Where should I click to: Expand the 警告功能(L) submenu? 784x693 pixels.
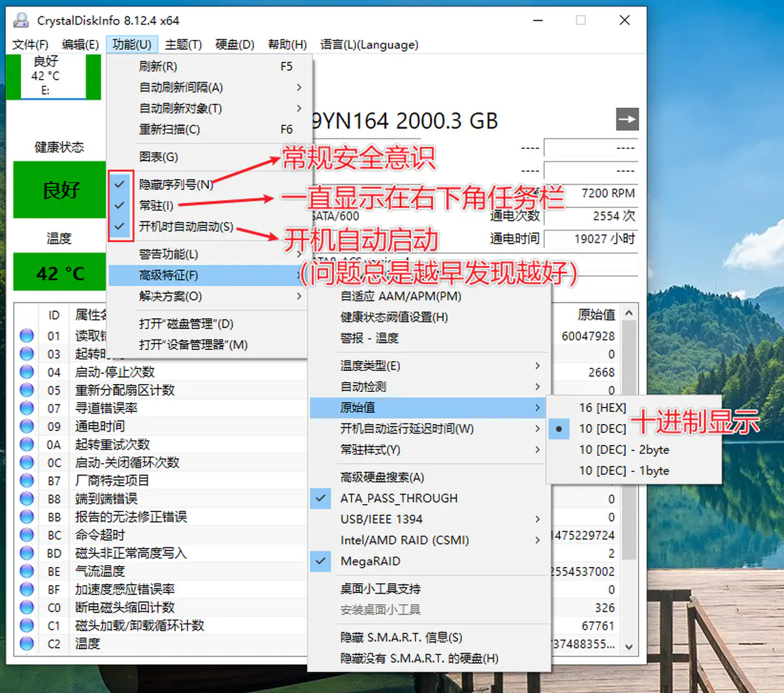coord(206,254)
